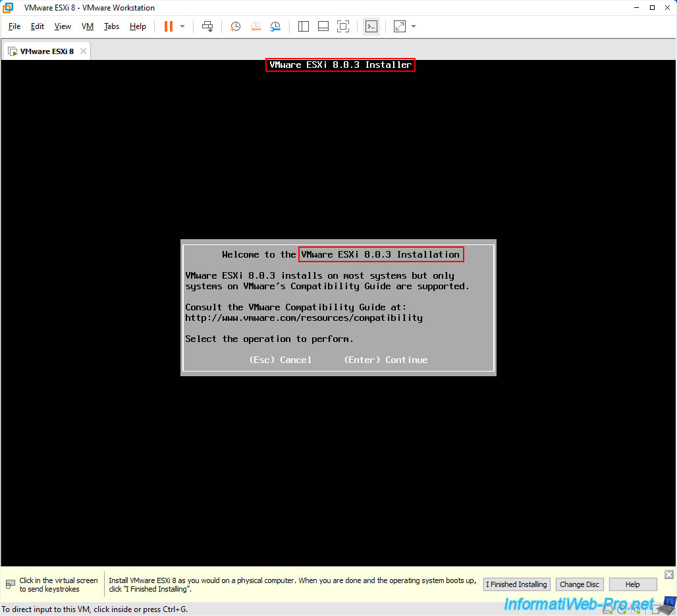This screenshot has height=616, width=677.
Task: Toggle console view button
Action: coord(371,26)
